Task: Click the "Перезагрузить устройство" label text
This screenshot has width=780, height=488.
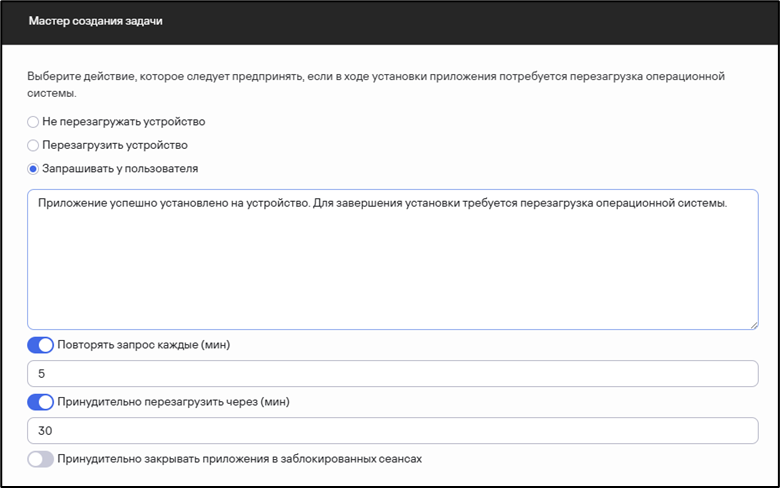Action: (x=115, y=145)
